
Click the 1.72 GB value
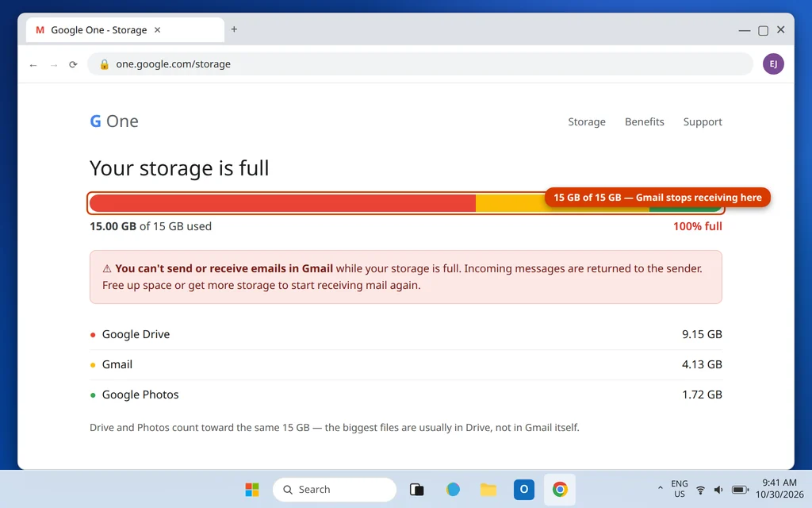702,394
